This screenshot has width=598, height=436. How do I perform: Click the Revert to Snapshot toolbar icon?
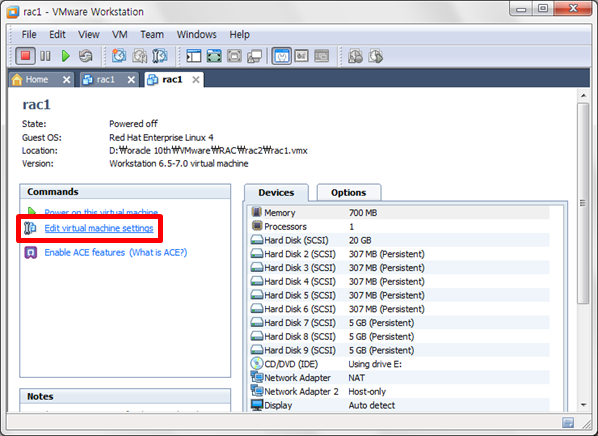pos(140,56)
